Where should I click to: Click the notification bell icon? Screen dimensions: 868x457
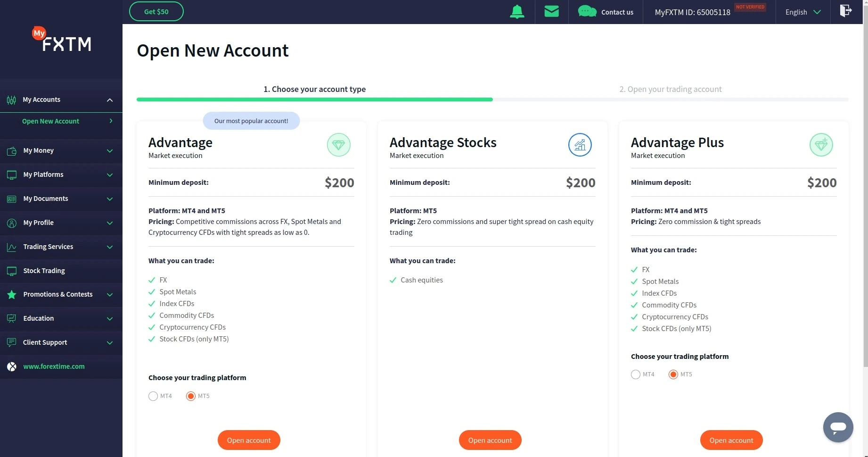[517, 12]
